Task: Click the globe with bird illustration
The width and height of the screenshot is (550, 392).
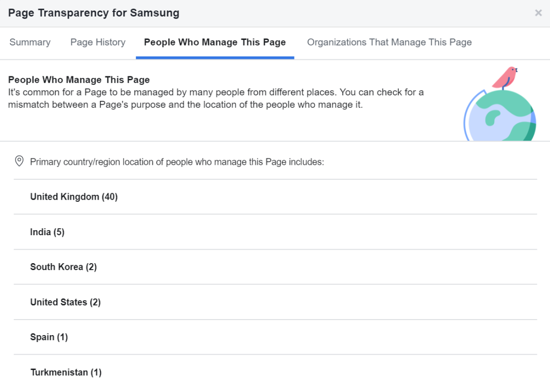Action: click(500, 104)
